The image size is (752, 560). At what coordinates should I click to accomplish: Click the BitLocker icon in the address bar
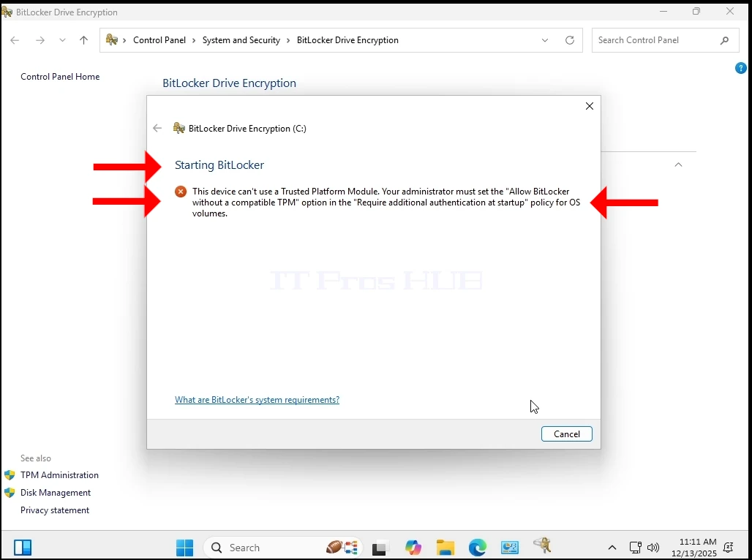[112, 39]
